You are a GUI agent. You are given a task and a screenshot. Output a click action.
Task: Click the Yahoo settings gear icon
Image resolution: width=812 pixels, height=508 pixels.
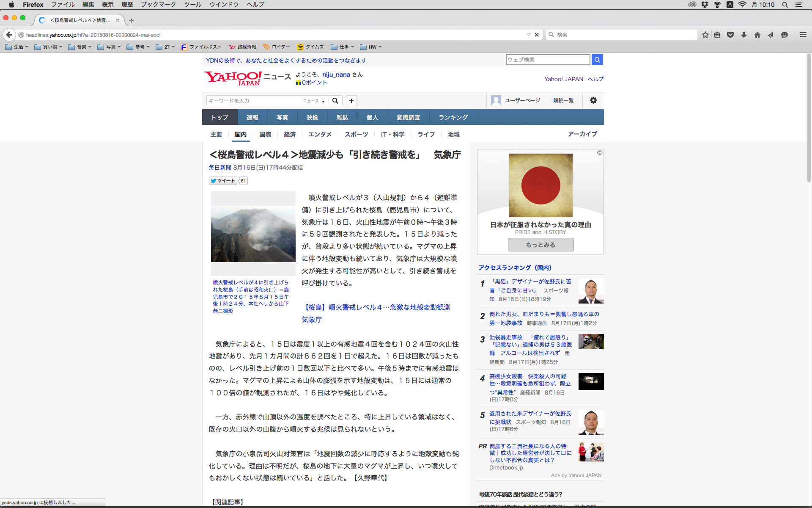coord(593,100)
